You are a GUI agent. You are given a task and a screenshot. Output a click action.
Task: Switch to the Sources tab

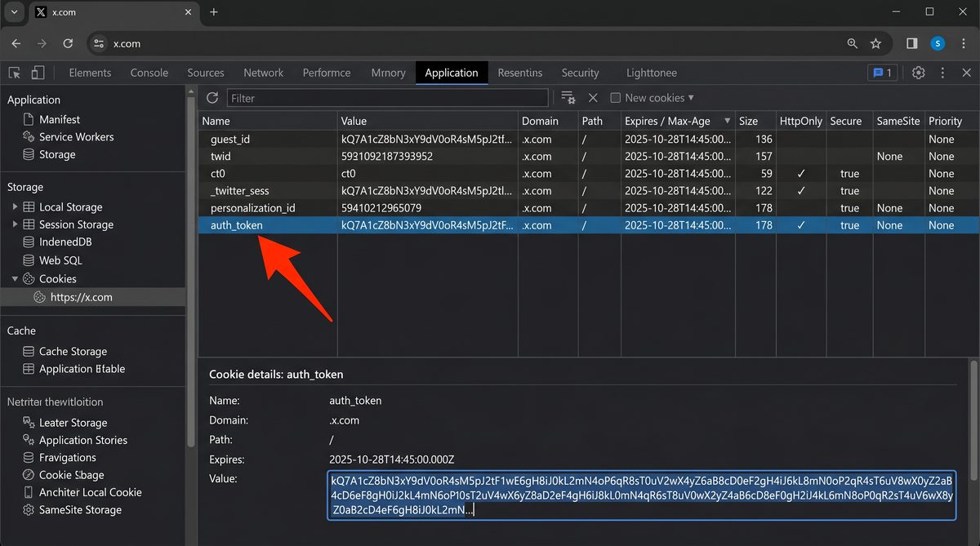click(x=206, y=73)
